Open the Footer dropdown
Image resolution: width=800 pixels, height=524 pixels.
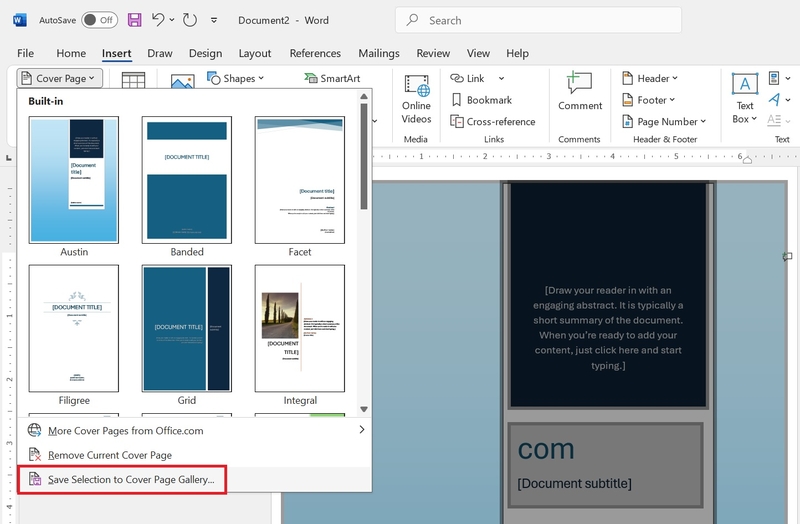coord(648,100)
